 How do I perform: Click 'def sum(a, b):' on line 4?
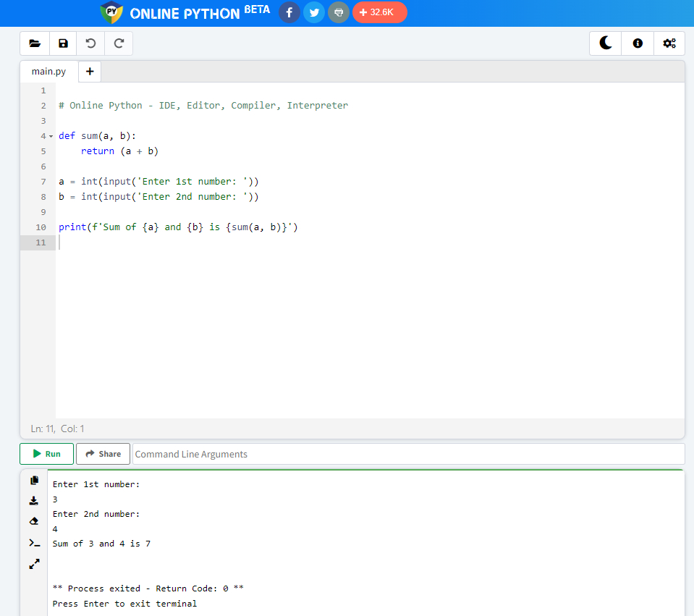coord(98,136)
